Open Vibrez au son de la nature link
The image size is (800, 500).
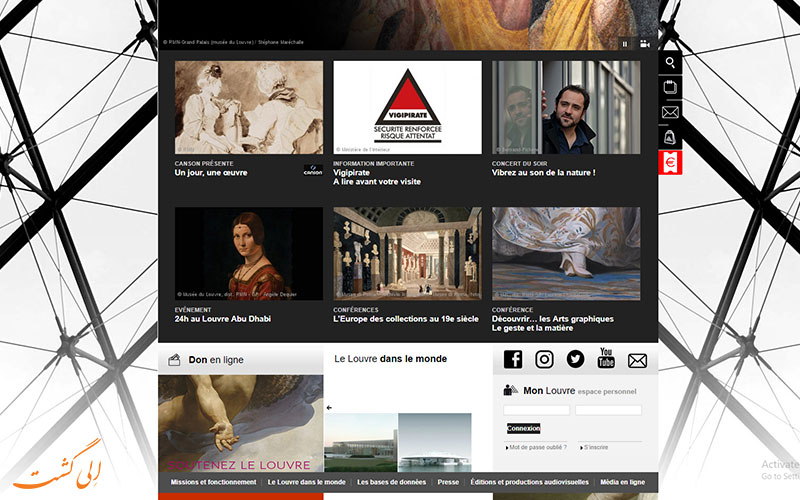click(x=543, y=172)
